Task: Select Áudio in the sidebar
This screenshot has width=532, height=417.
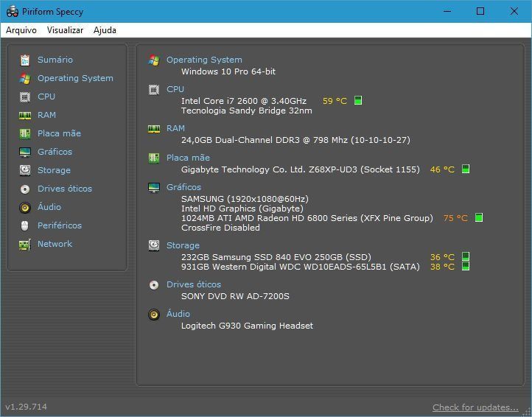Action: click(49, 207)
